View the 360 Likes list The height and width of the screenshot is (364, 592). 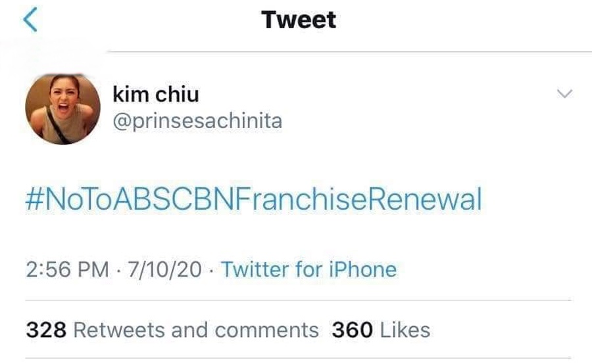tap(381, 330)
